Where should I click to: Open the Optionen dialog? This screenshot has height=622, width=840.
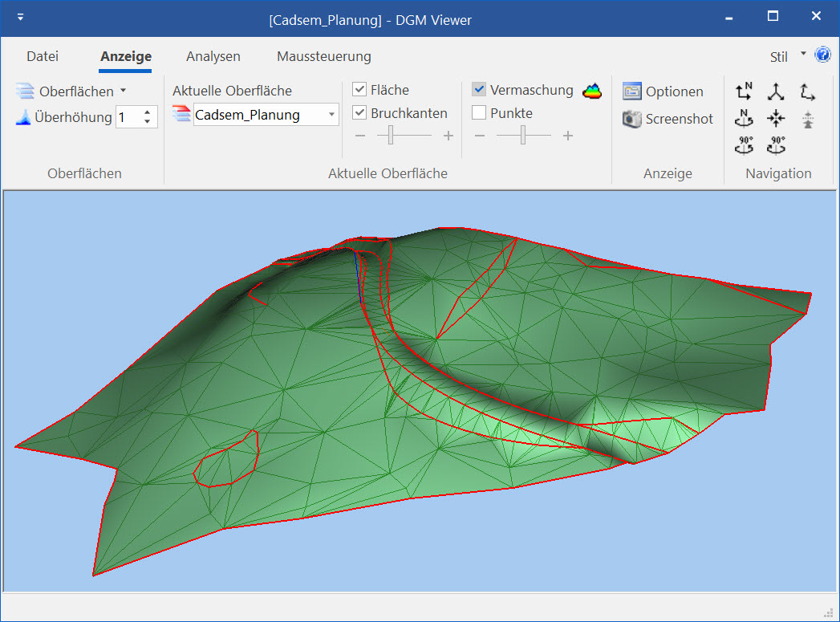[x=664, y=91]
